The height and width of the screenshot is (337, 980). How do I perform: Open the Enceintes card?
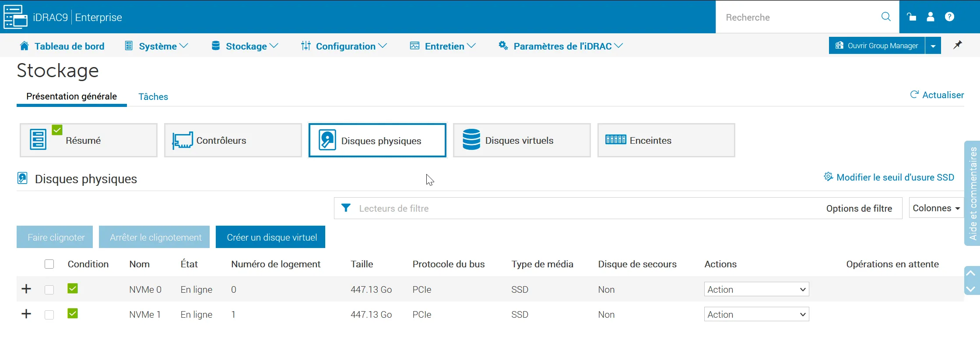click(x=666, y=140)
